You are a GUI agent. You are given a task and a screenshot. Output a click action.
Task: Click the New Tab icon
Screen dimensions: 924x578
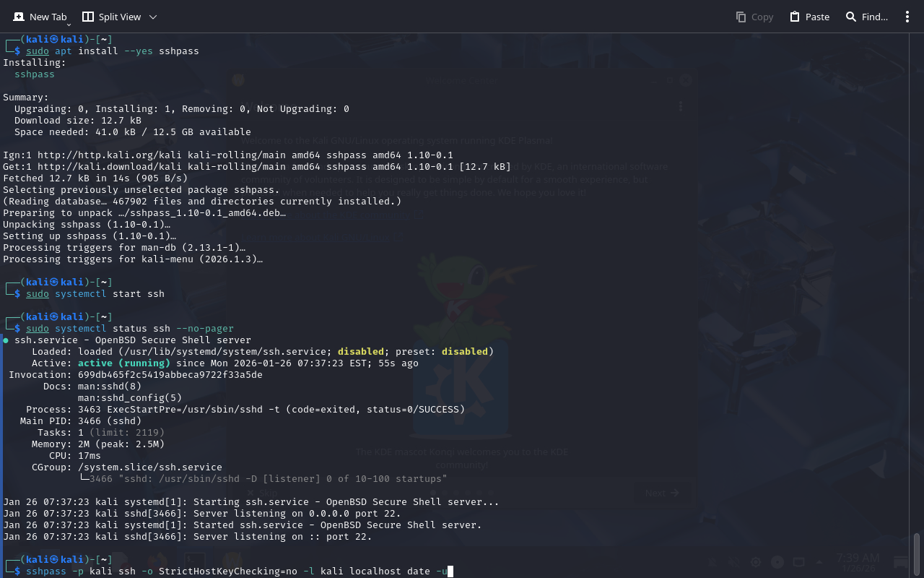click(19, 17)
